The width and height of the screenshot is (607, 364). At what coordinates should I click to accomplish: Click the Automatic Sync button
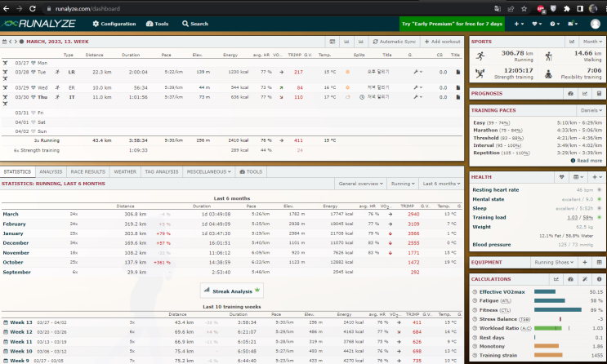click(x=394, y=42)
